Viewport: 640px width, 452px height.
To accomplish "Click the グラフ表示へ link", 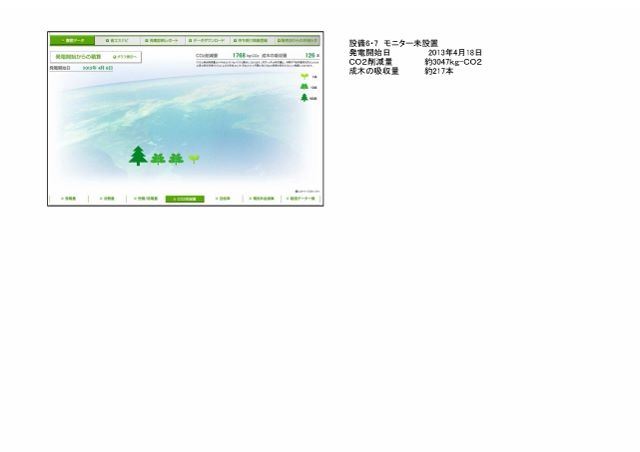I will click(x=127, y=58).
